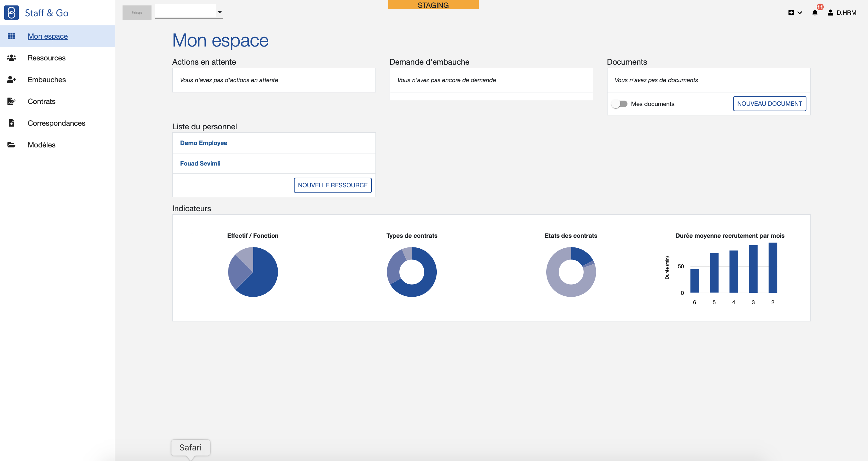Click the Staff & Go brand name
Screen dimensions: 868x461
(x=47, y=13)
